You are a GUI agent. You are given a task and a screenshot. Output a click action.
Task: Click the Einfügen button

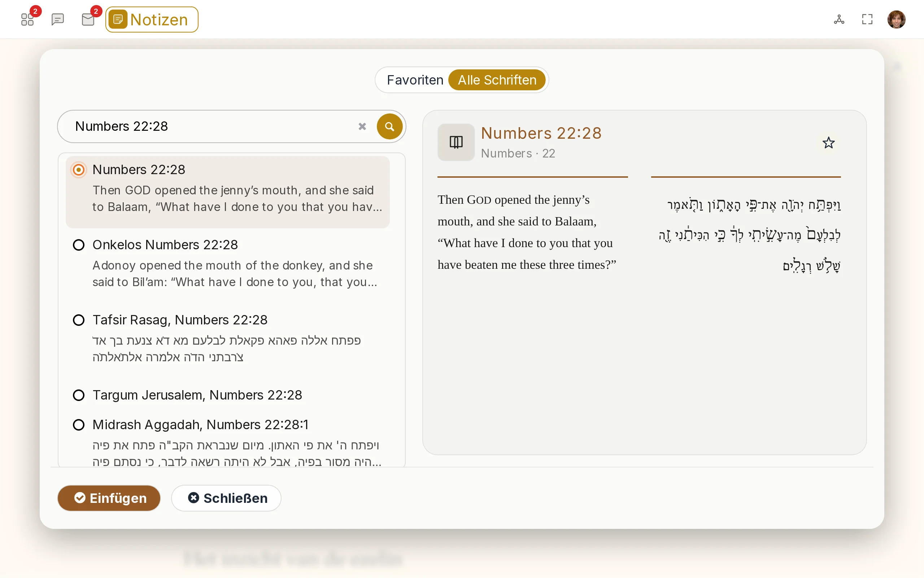coord(109,498)
